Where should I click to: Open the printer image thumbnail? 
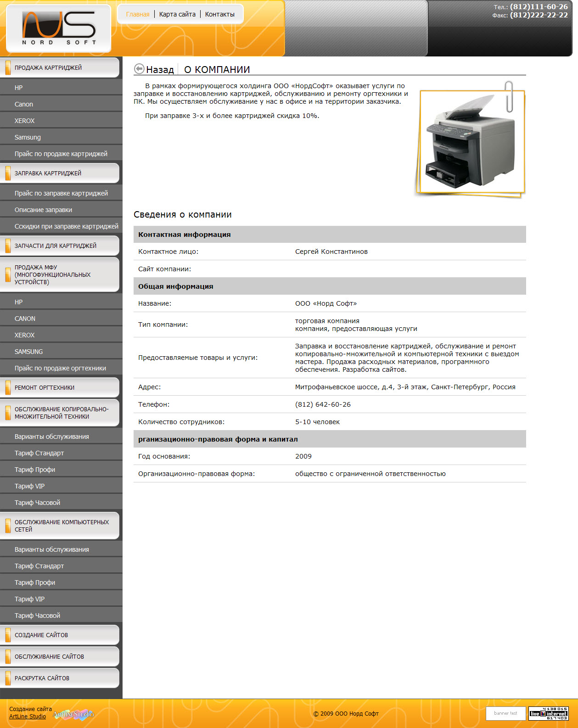(471, 140)
